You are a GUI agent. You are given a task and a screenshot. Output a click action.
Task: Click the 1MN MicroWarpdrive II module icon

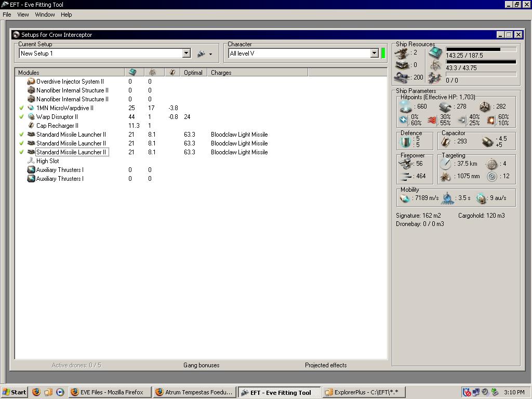point(31,108)
